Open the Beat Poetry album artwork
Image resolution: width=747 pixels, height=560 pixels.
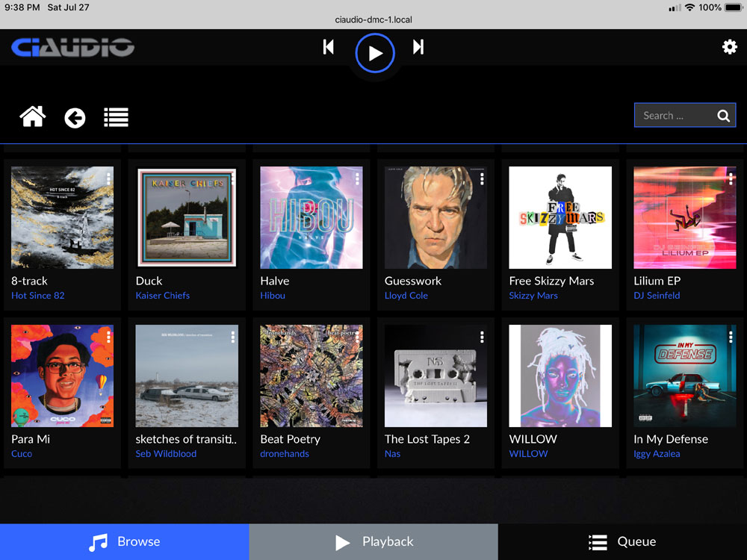311,376
